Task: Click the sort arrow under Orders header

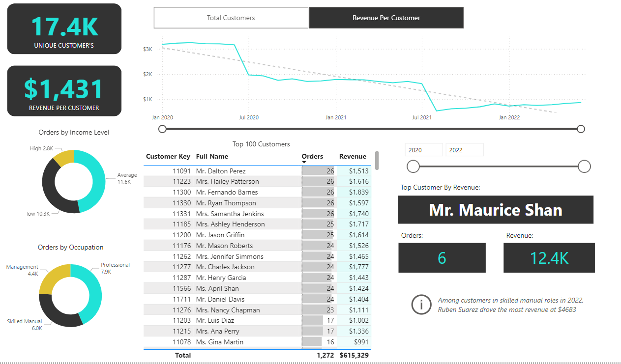Action: tap(304, 162)
